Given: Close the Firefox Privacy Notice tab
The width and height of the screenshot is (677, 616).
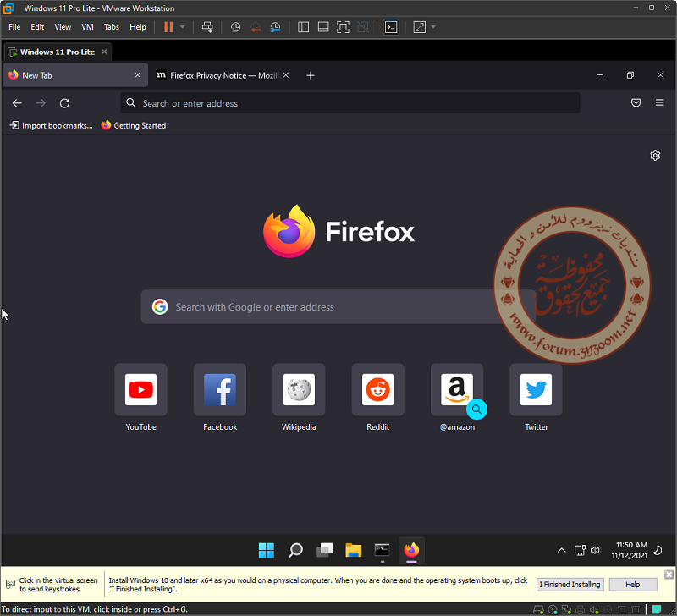Looking at the screenshot, I should click(x=286, y=75).
